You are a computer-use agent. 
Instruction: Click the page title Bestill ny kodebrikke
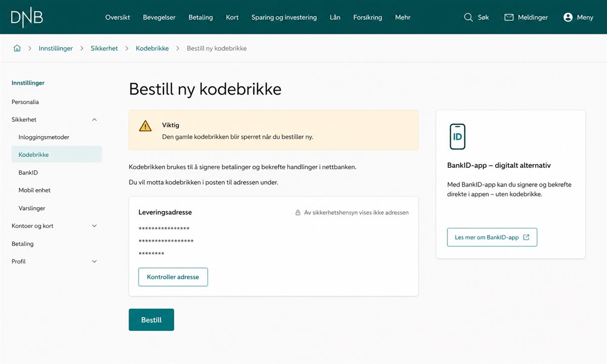pyautogui.click(x=205, y=89)
